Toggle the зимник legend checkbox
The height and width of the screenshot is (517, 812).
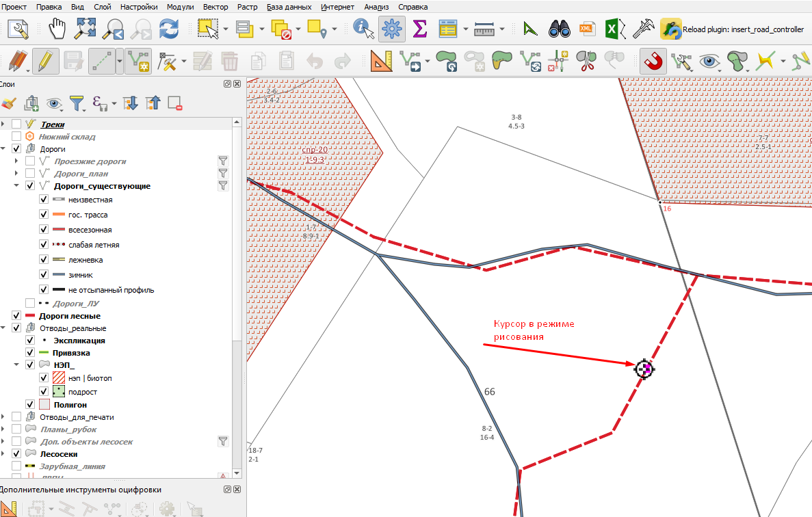click(44, 275)
